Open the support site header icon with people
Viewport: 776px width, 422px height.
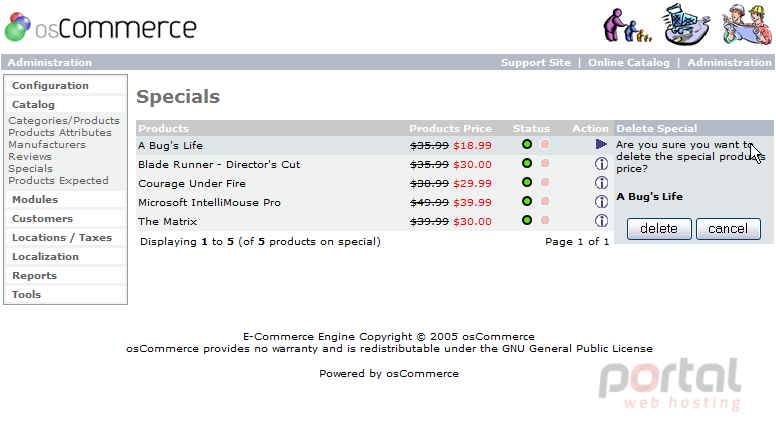627,25
